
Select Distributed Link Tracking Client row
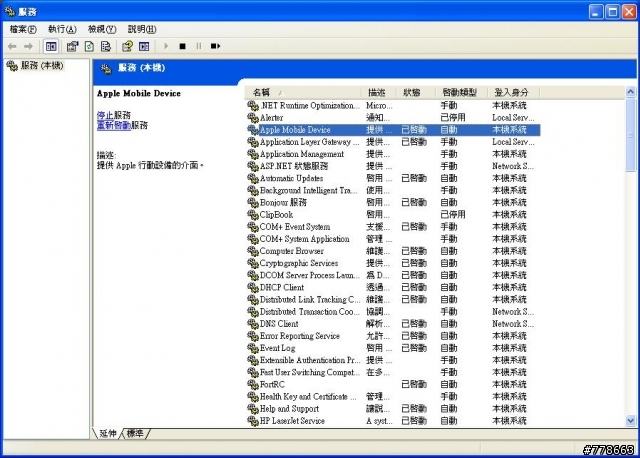[393, 300]
